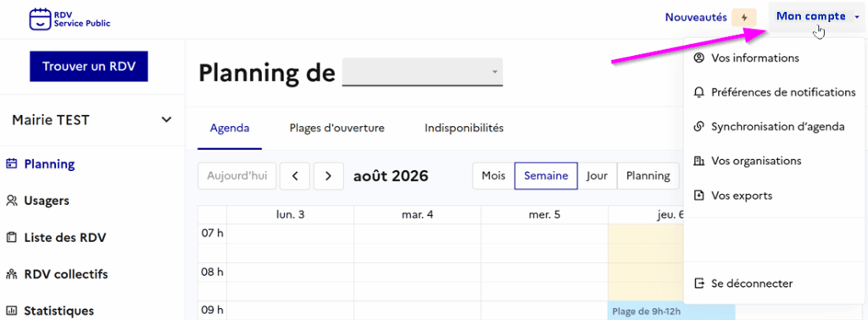Click the Planning calendar icon in sidebar
868x320 pixels.
point(11,163)
